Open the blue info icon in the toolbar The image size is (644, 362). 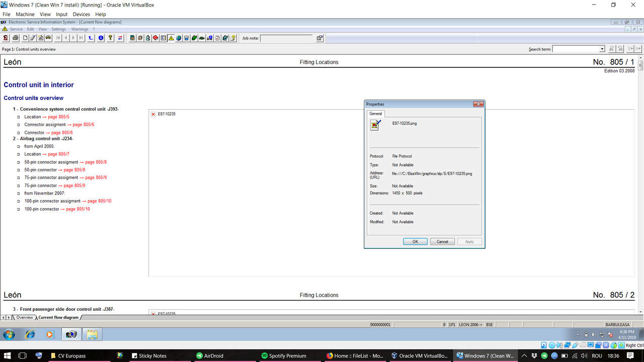pyautogui.click(x=101, y=38)
